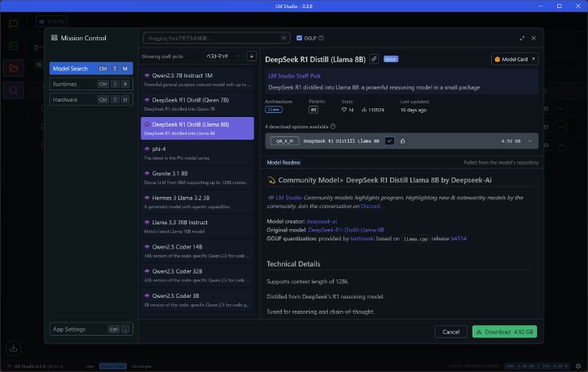Click the Download 4.92 GB button

[x=504, y=332]
